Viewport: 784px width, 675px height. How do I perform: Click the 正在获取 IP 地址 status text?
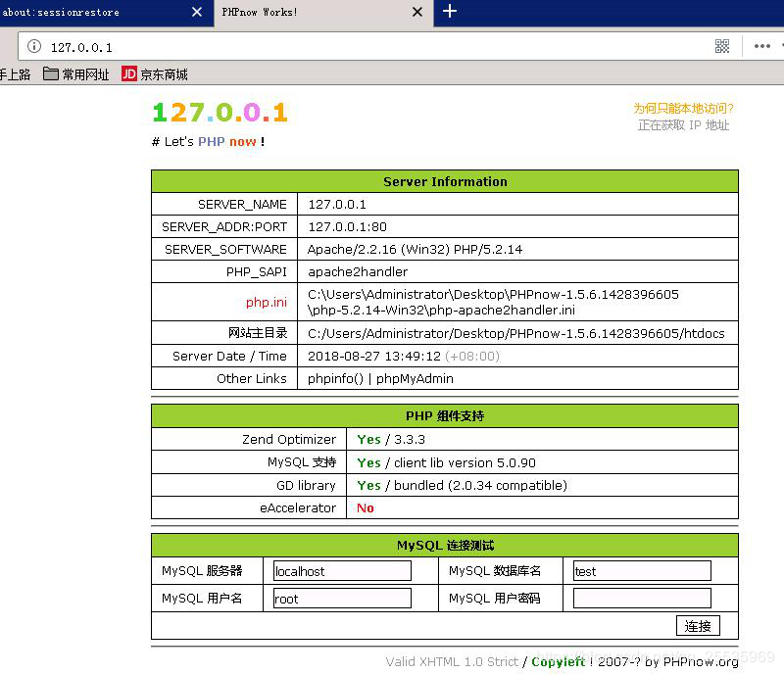point(683,125)
